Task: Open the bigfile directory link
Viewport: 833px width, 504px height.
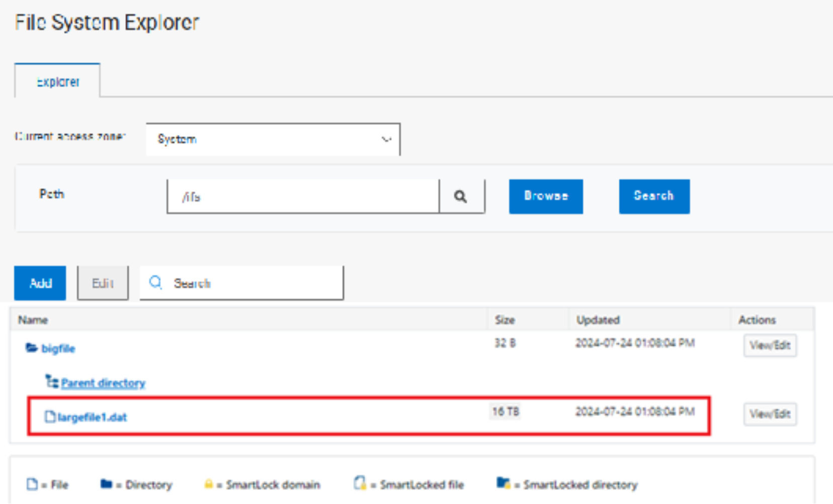Action: click(x=58, y=349)
